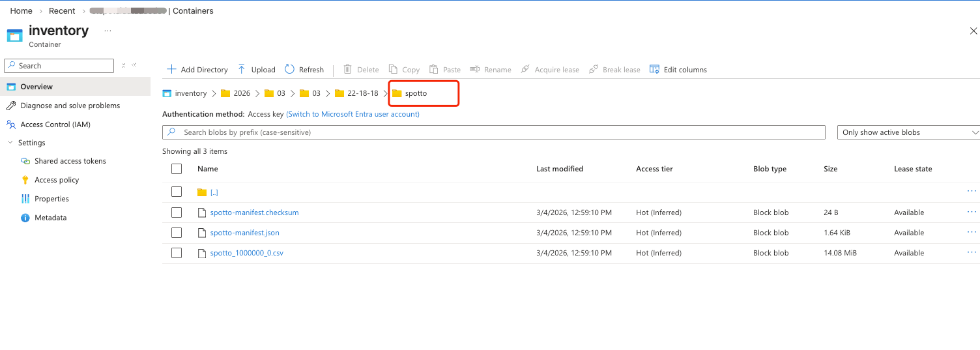Image resolution: width=980 pixels, height=350 pixels.
Task: Click the Paste clipboard icon
Action: (434, 69)
